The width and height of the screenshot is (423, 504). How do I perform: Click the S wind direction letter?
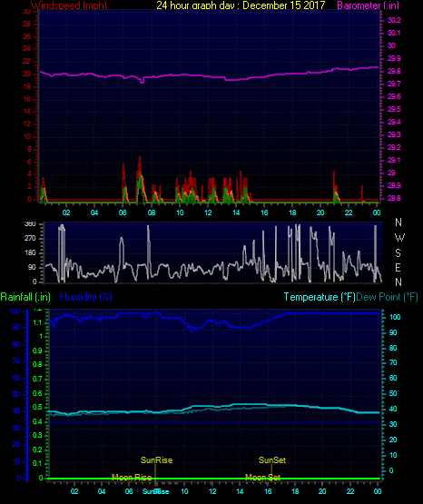398,253
